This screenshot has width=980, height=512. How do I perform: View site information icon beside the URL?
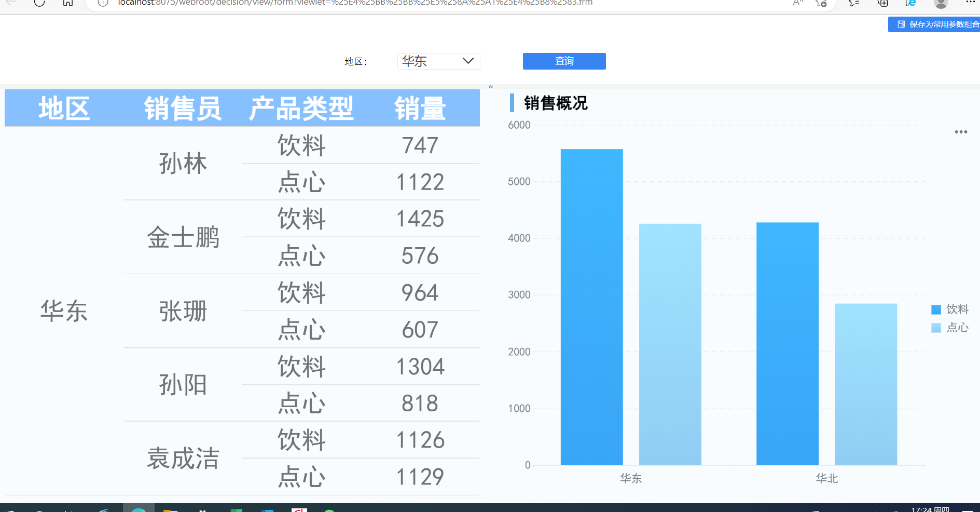pyautogui.click(x=103, y=3)
